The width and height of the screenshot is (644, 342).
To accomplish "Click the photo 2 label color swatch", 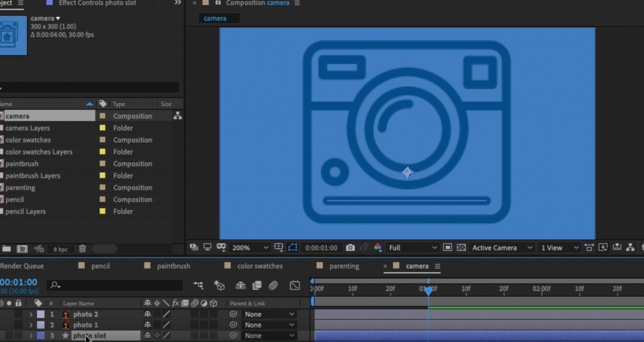I will (41, 314).
